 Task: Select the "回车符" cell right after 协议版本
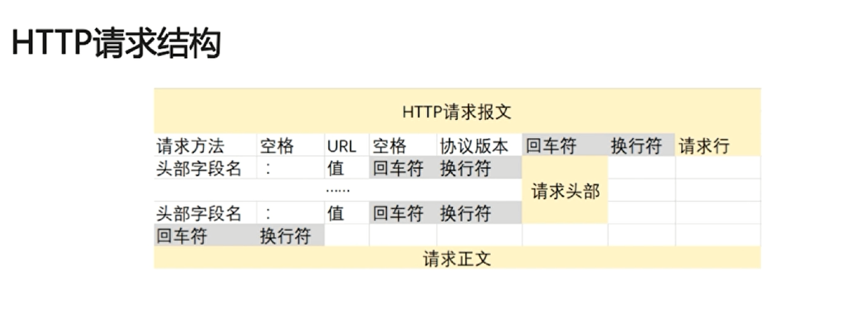click(x=565, y=145)
